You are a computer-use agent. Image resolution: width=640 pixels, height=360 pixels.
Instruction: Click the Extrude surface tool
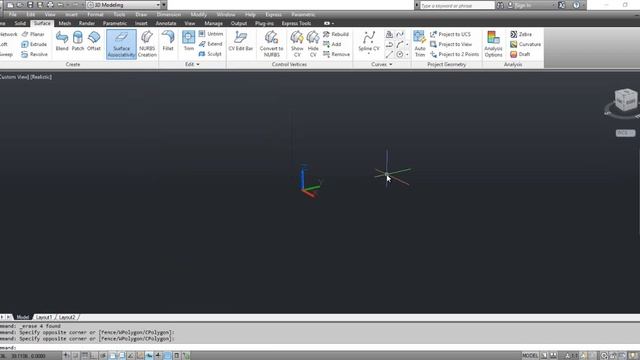click(34, 44)
